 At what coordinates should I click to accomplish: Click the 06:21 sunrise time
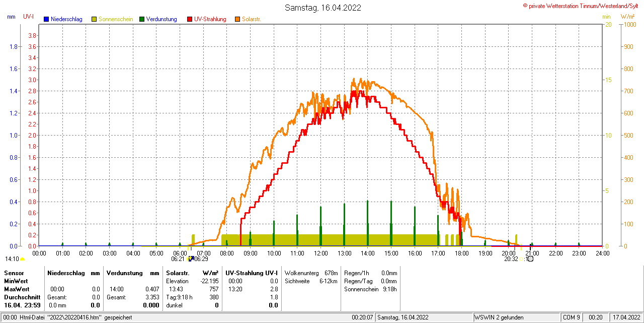178,259
